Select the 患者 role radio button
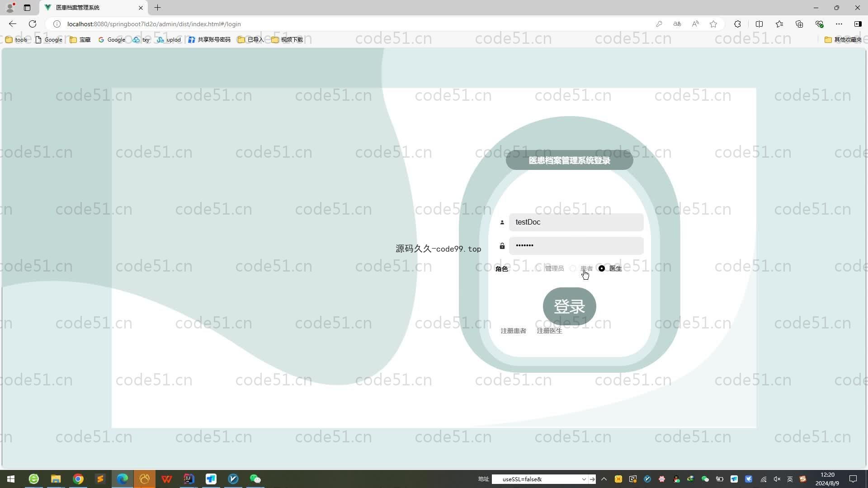This screenshot has height=488, width=868. pyautogui.click(x=573, y=268)
